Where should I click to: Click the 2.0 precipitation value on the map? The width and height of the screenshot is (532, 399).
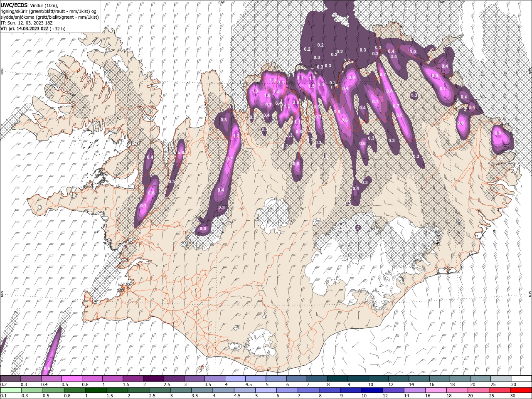coord(296,102)
